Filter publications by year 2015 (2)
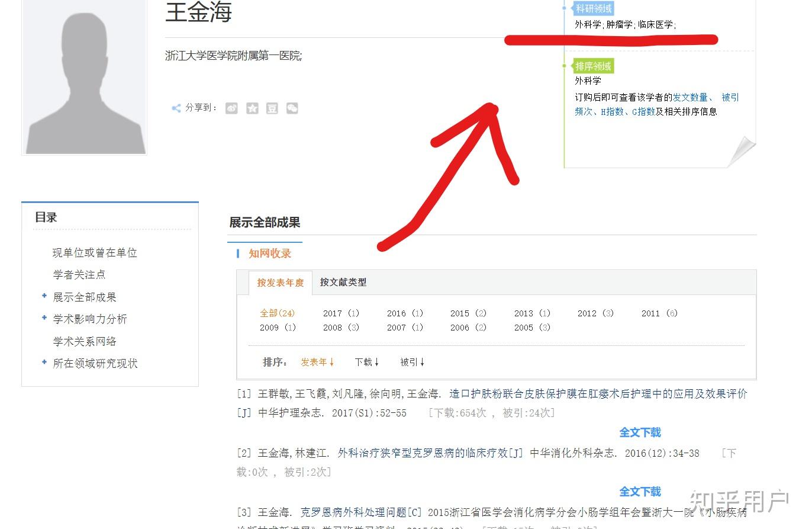The image size is (812, 529). 469,313
